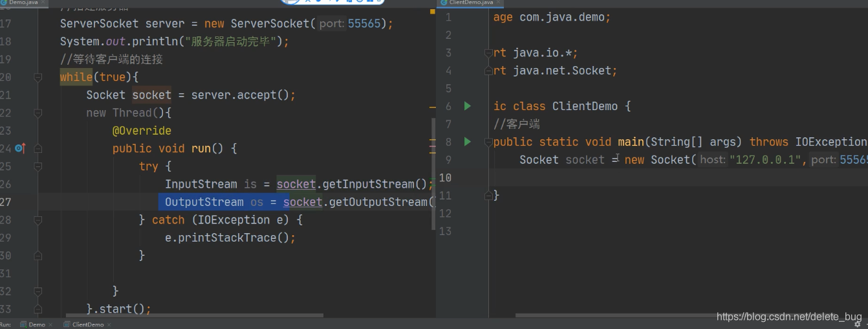The width and height of the screenshot is (868, 329).
Task: Collapse imports fold in ClientDemo
Action: click(x=489, y=52)
